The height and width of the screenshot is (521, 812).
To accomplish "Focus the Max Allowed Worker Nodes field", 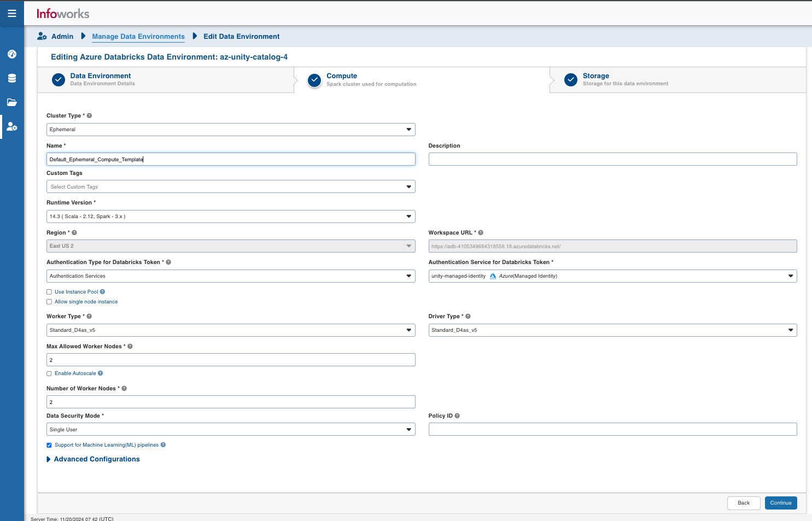I will [x=231, y=360].
